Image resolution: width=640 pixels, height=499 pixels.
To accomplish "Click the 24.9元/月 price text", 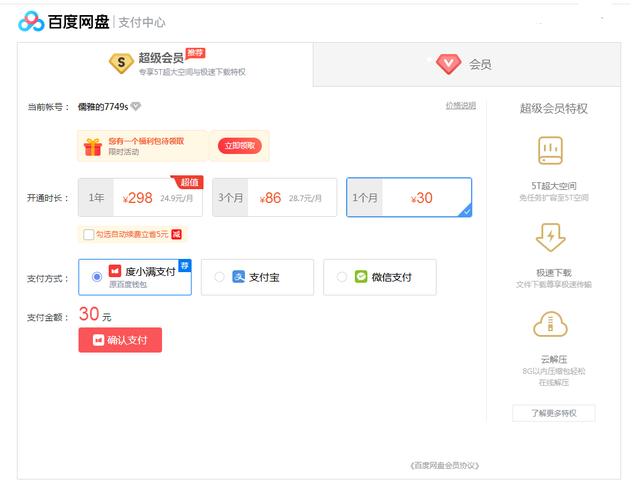I will 176,198.
